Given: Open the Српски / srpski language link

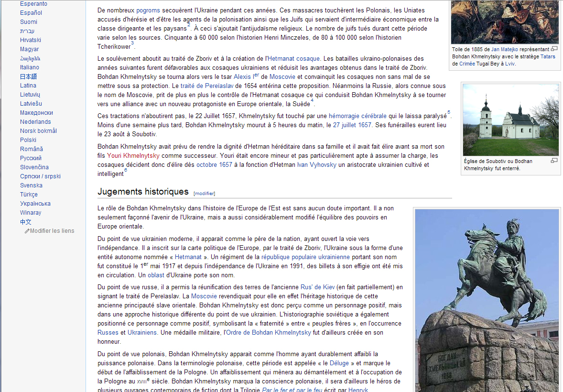Looking at the screenshot, I should [x=40, y=176].
